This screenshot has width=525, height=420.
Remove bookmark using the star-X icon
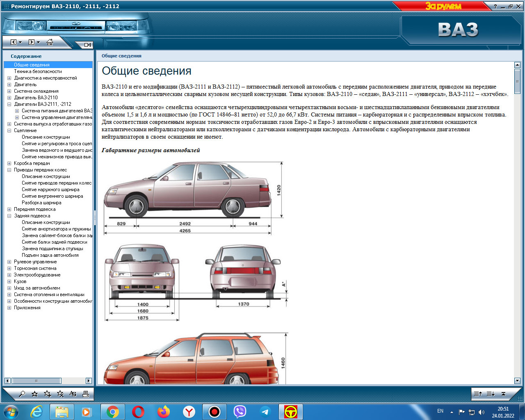(x=60, y=394)
